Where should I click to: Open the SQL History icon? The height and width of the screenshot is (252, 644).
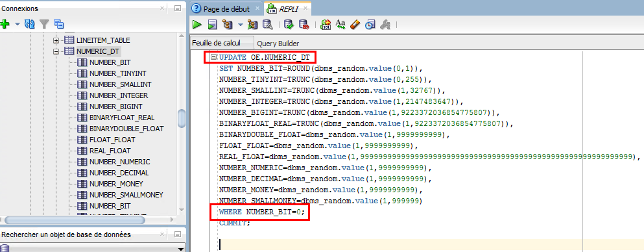coord(370,25)
